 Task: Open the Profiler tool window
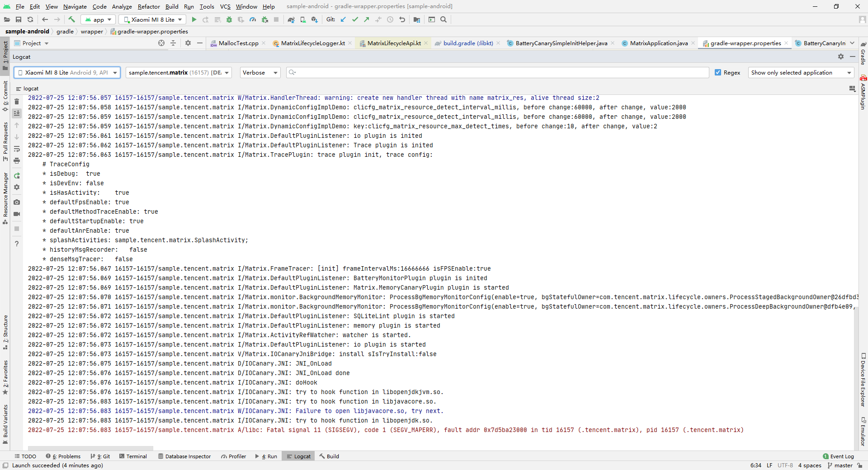pos(233,456)
